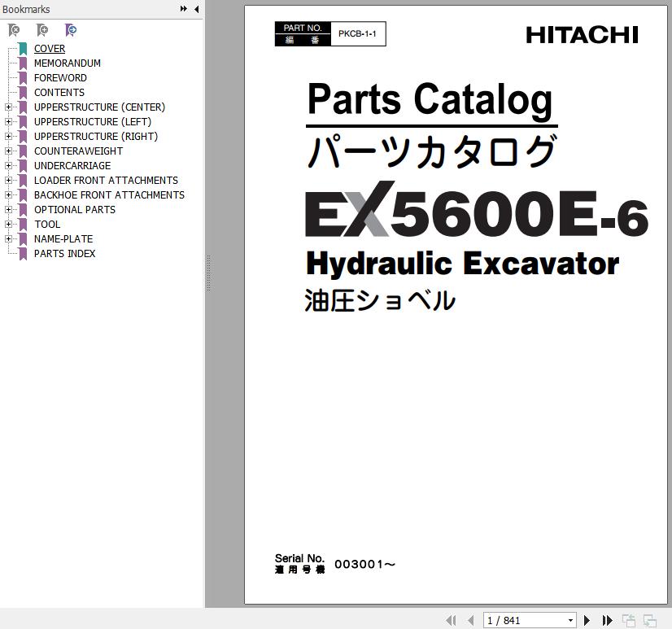
Task: Go to the next page
Action: (x=587, y=620)
